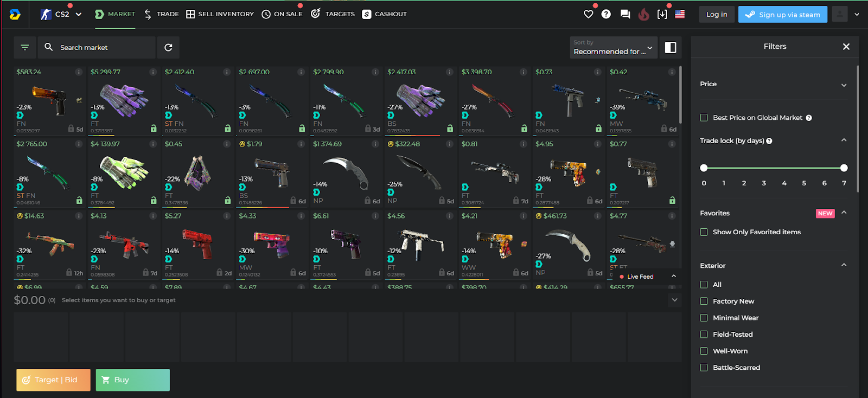Focus the Search market field
The height and width of the screenshot is (398, 868).
point(97,48)
